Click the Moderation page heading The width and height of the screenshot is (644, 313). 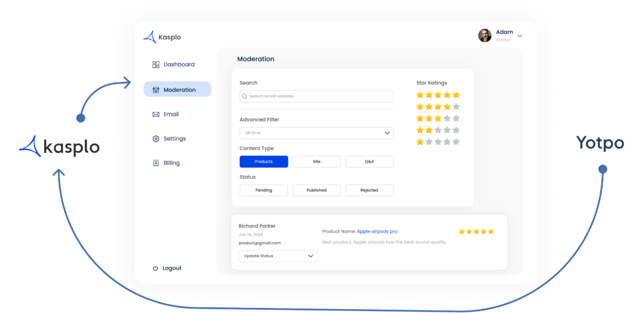coord(255,59)
